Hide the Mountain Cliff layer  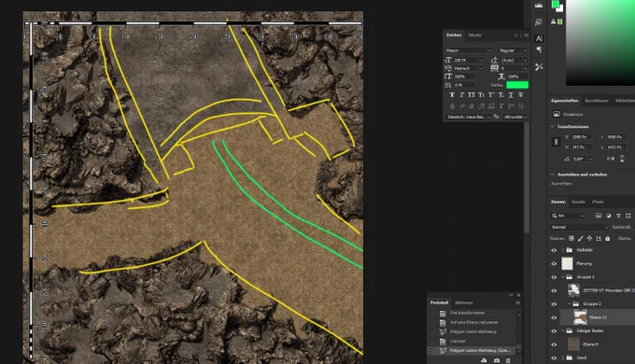click(x=554, y=290)
